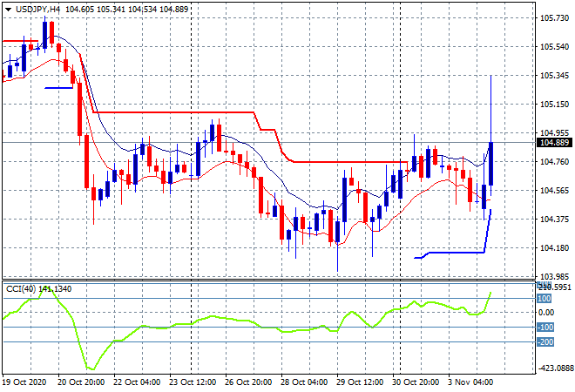
Task: Click the 105.730 price axis label
Action: (x=554, y=18)
